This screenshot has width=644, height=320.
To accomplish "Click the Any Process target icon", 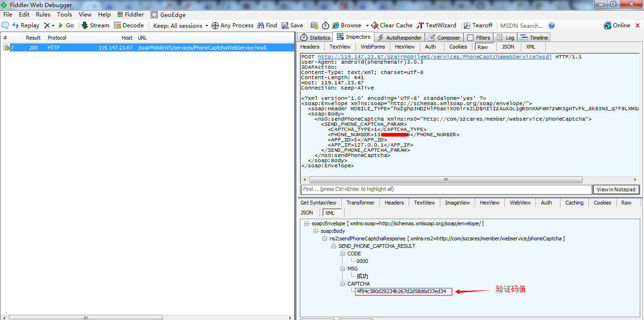I will pyautogui.click(x=215, y=25).
